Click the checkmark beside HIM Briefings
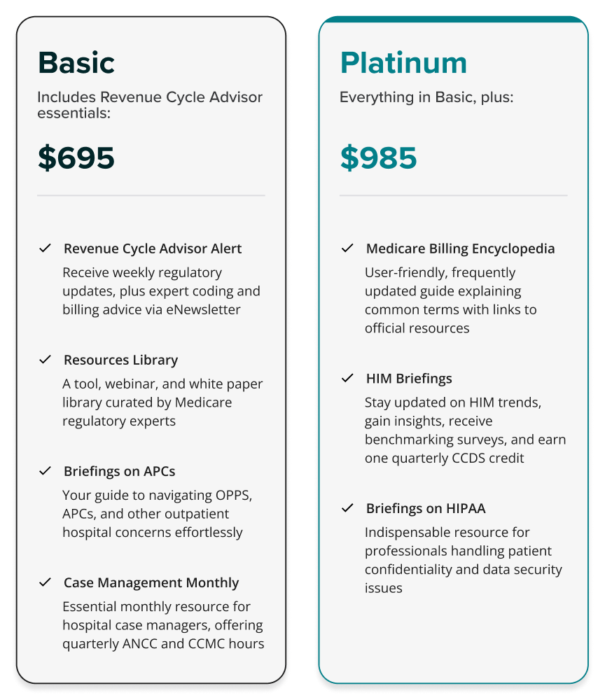Image resolution: width=605 pixels, height=700 pixels. (347, 378)
